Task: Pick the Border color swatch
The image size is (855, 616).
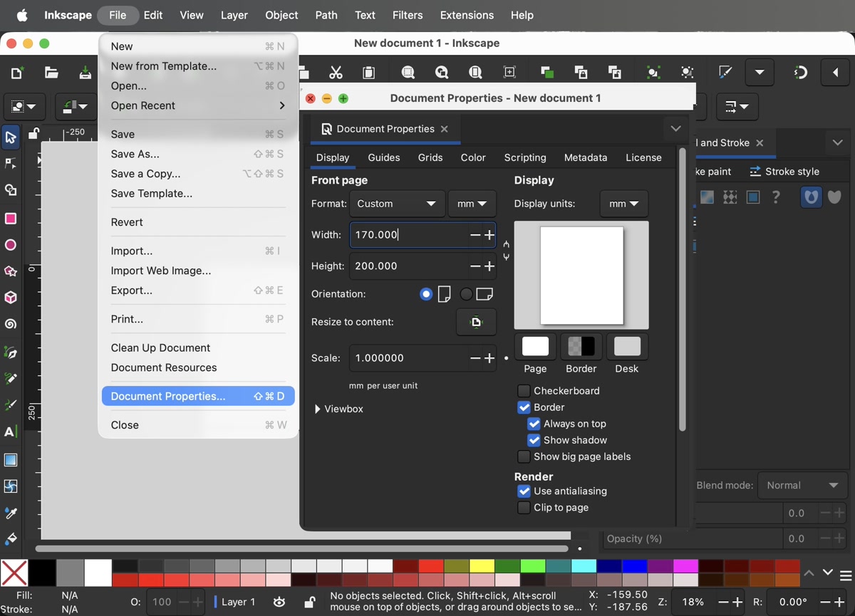Action: pos(581,346)
